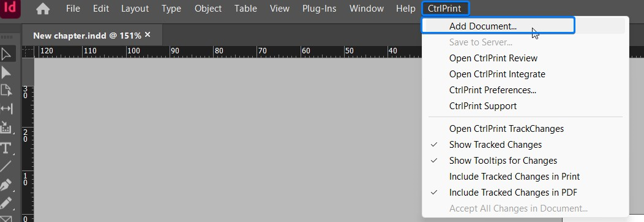Screen dimensions: 644x222
Task: Click the InDesign Home icon
Action: (43, 8)
